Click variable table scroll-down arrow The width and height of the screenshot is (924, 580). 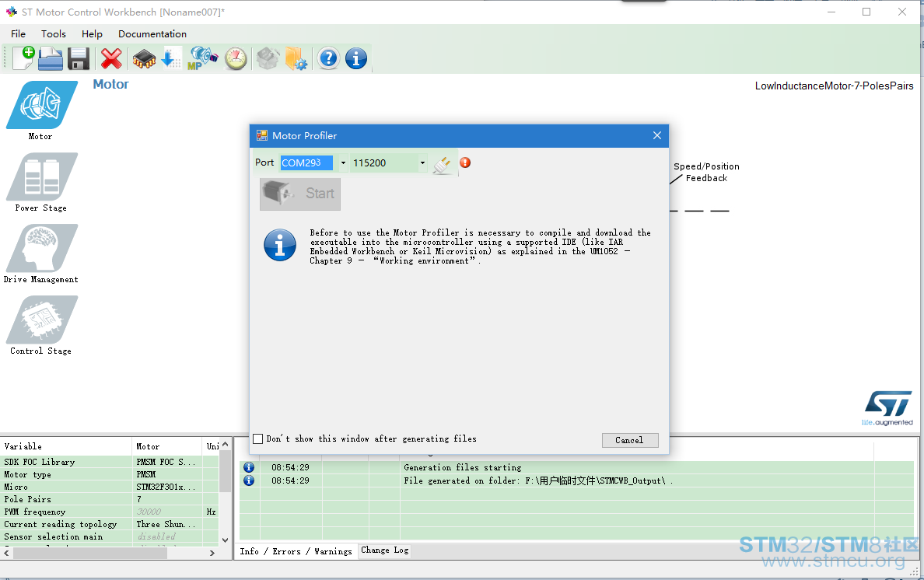[x=225, y=540]
